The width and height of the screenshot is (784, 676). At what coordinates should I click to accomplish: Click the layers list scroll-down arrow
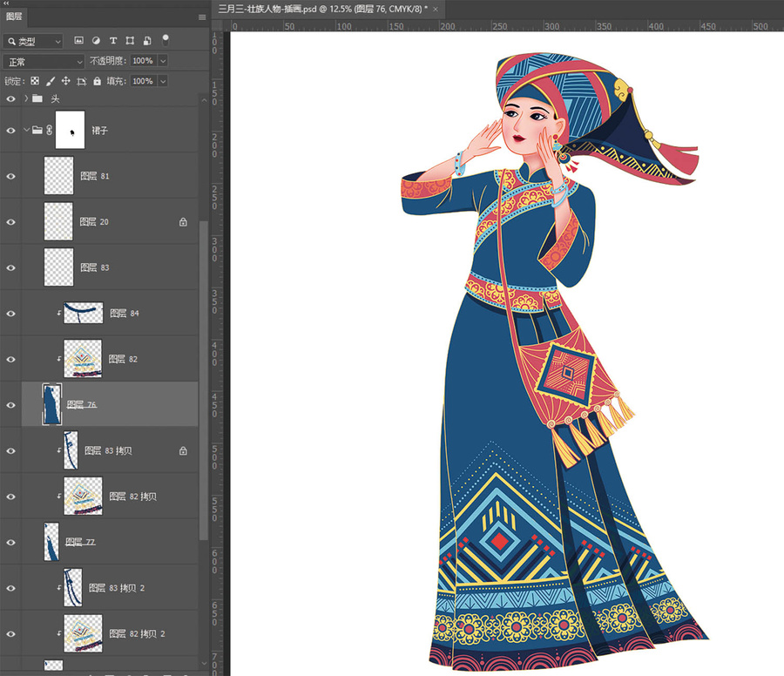(204, 664)
